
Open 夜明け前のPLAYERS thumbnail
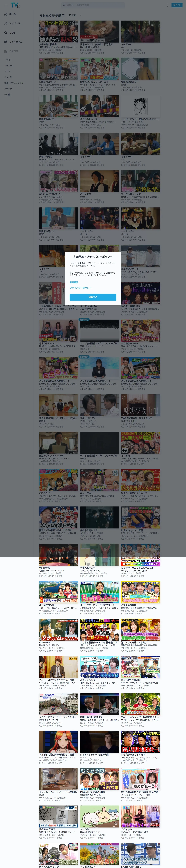tap(100, 705)
